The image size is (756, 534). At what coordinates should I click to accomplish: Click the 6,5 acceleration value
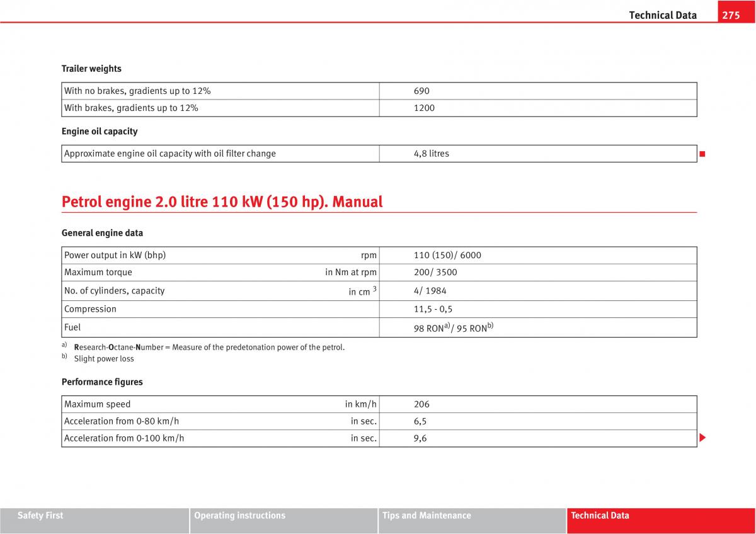420,421
